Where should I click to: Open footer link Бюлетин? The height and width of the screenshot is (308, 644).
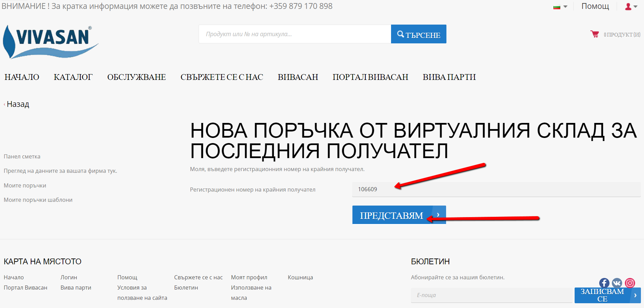pyautogui.click(x=186, y=288)
